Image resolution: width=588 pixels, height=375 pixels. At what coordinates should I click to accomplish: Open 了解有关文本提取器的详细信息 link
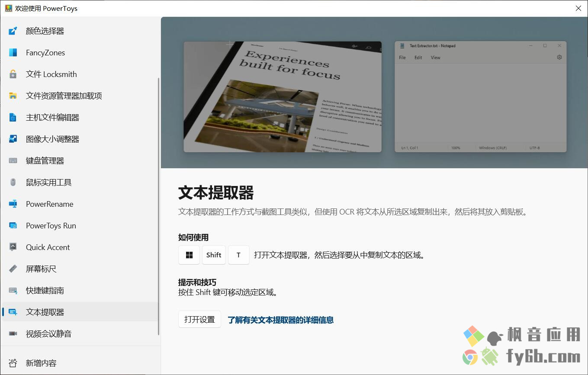[x=281, y=320]
